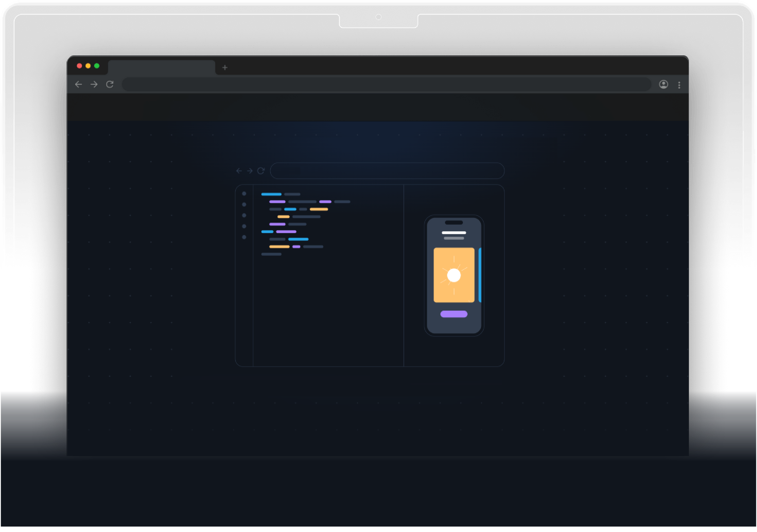757x532 pixels.
Task: Click the blue vertical bar on phone
Action: pos(480,275)
